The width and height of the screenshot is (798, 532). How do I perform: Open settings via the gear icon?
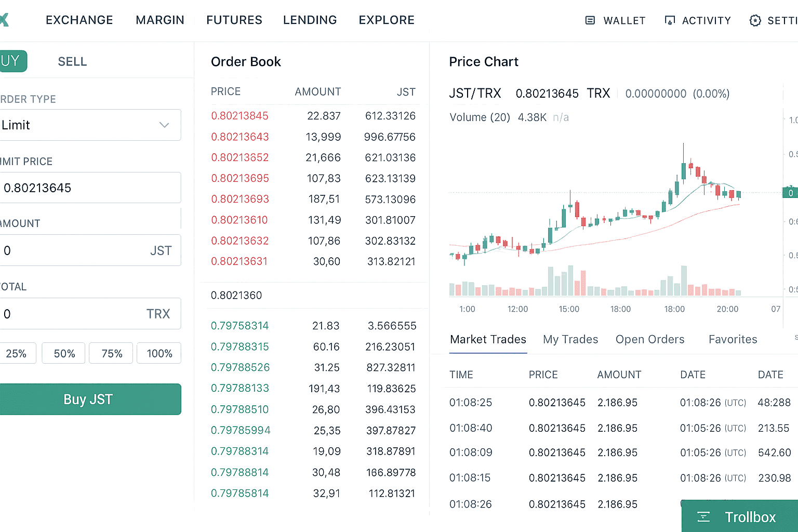[755, 20]
